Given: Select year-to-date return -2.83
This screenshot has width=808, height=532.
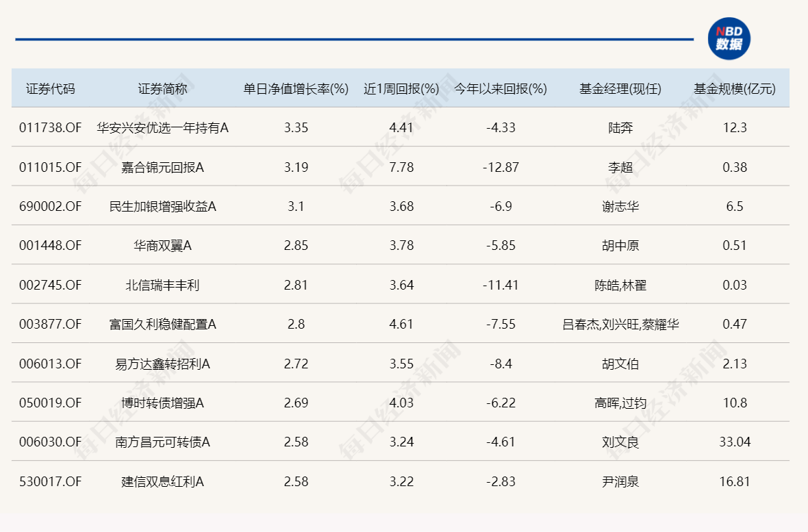Looking at the screenshot, I should (x=501, y=482).
